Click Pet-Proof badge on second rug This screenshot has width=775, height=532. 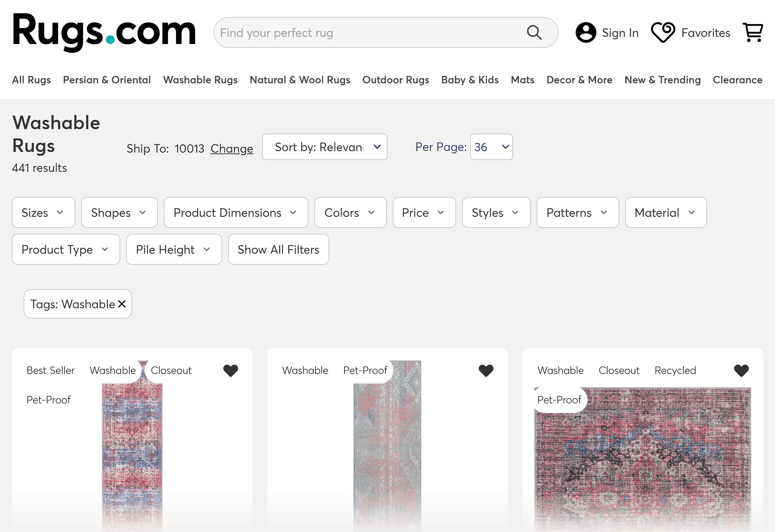click(365, 370)
